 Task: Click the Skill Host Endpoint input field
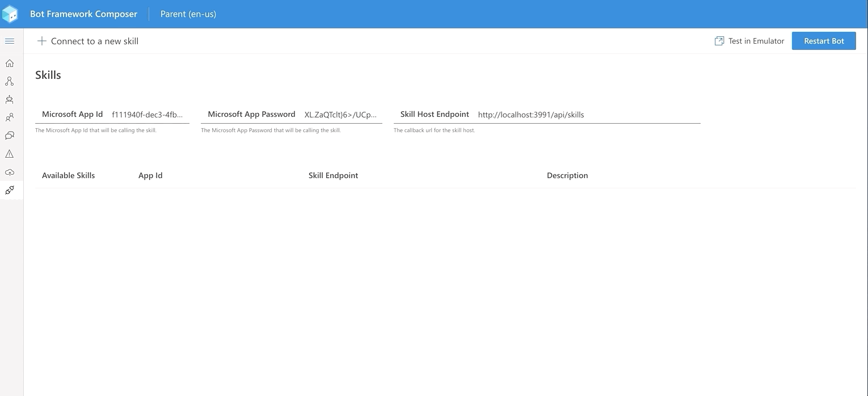coord(588,115)
